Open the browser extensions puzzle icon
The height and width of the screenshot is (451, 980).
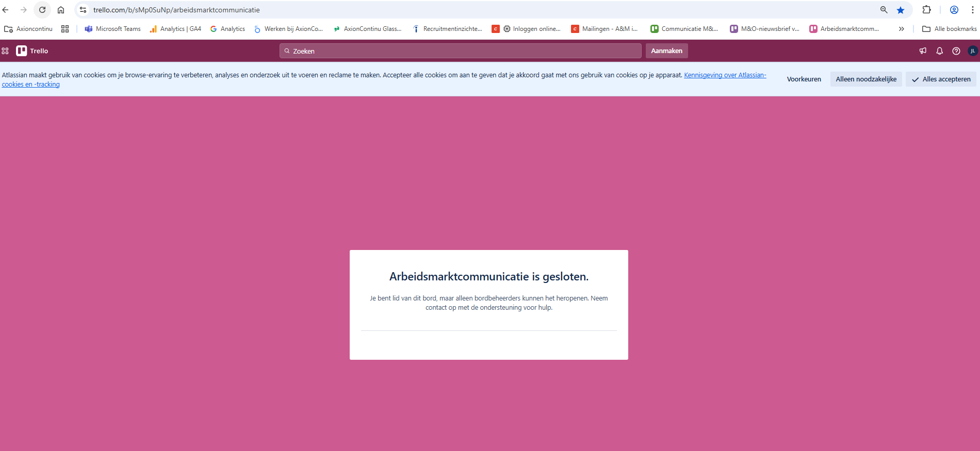[x=927, y=10]
